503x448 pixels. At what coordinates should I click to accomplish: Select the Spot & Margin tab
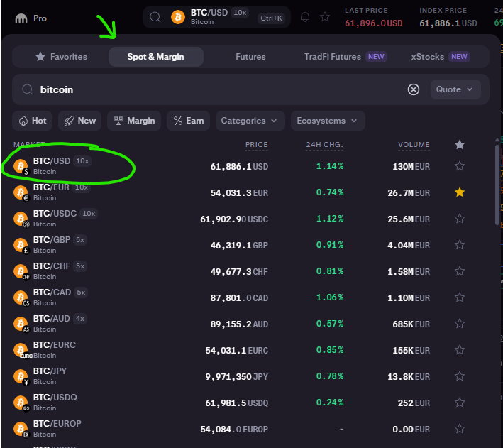click(x=156, y=57)
